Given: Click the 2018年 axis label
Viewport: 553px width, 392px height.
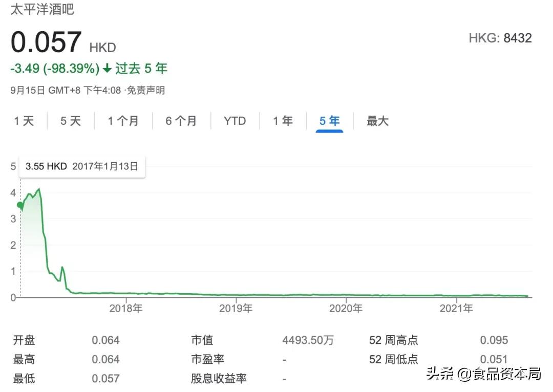Looking at the screenshot, I should pos(125,309).
